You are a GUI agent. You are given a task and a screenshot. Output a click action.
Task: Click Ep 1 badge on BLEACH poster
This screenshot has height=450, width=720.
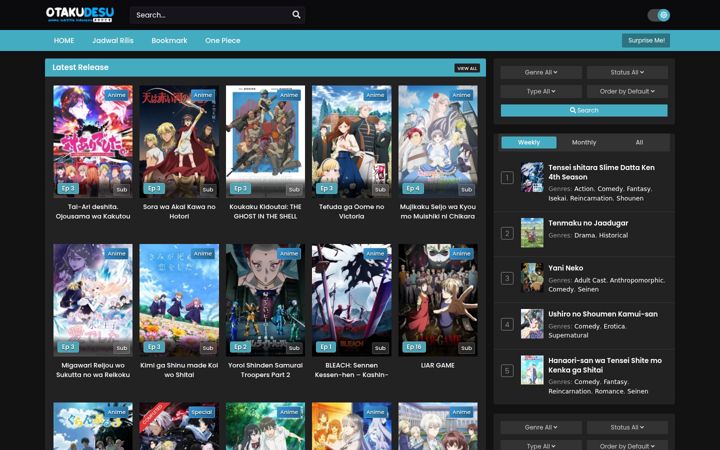pos(326,347)
